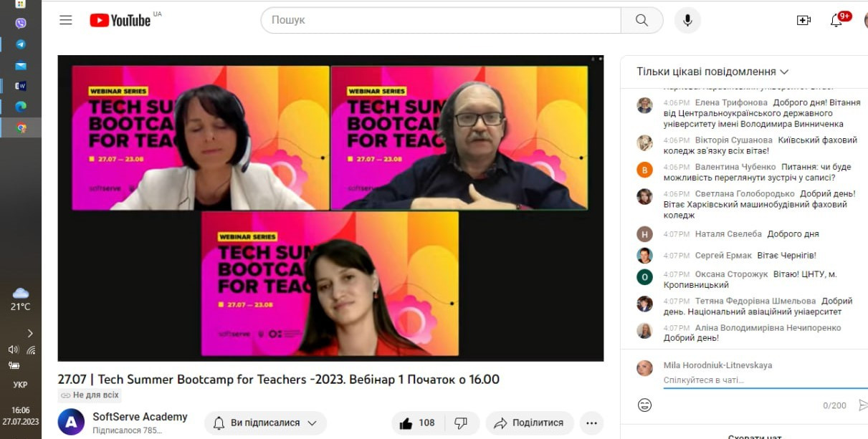Open the SoftServe Academy channel link
Image resolution: width=868 pixels, height=439 pixels.
tap(140, 417)
